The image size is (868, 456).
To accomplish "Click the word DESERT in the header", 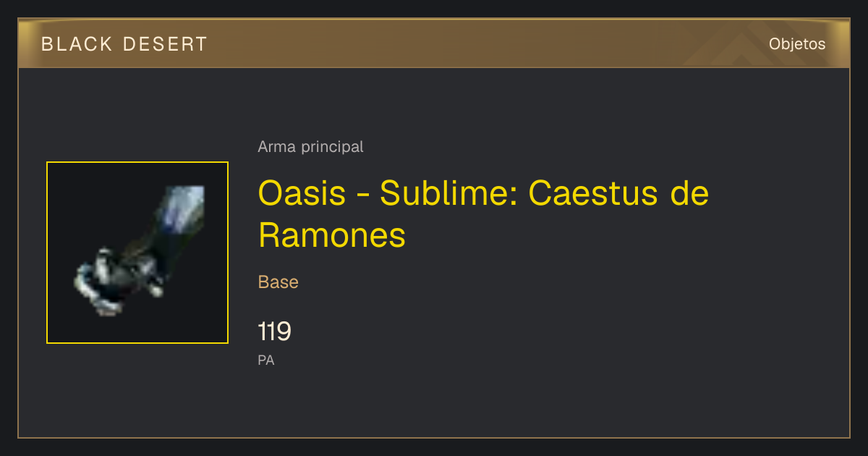I will pyautogui.click(x=166, y=44).
